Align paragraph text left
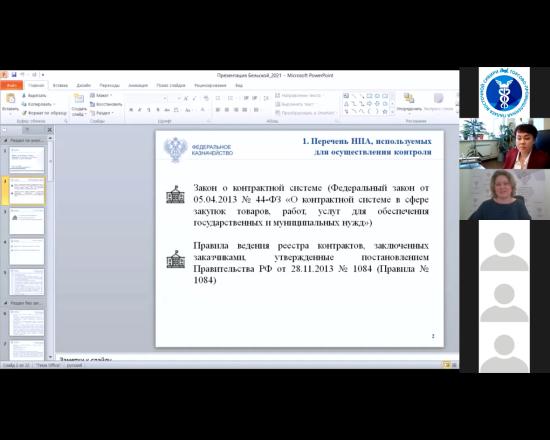The width and height of the screenshot is (550, 440). [x=218, y=110]
